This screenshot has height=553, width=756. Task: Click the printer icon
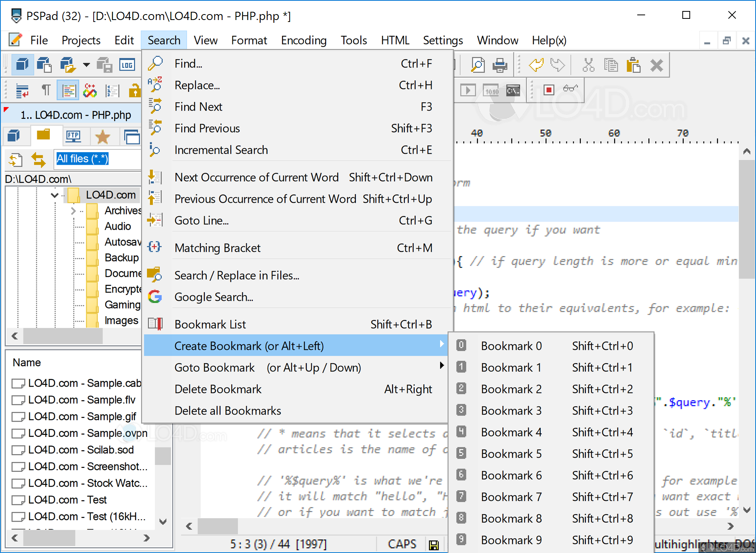(x=500, y=65)
